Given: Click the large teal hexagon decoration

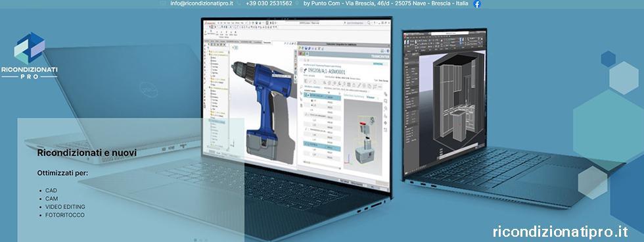Looking at the screenshot, I should 609,126.
